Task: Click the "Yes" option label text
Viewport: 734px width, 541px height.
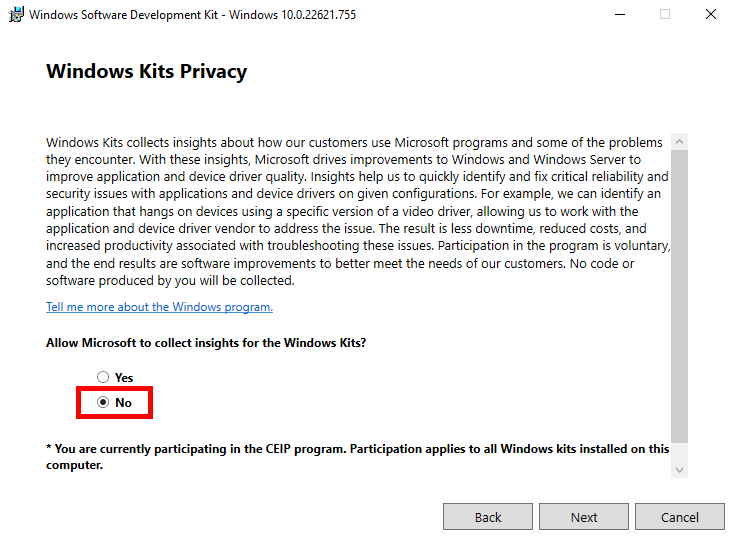Action: click(x=124, y=378)
